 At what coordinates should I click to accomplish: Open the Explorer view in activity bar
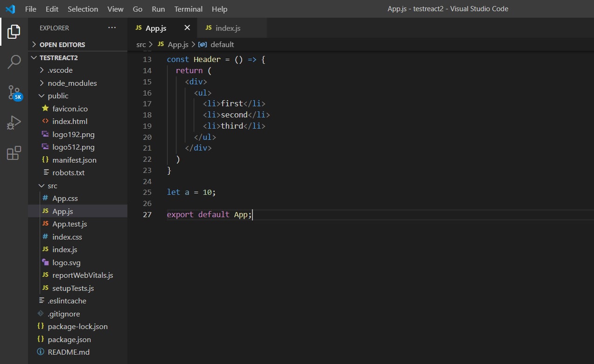[14, 32]
